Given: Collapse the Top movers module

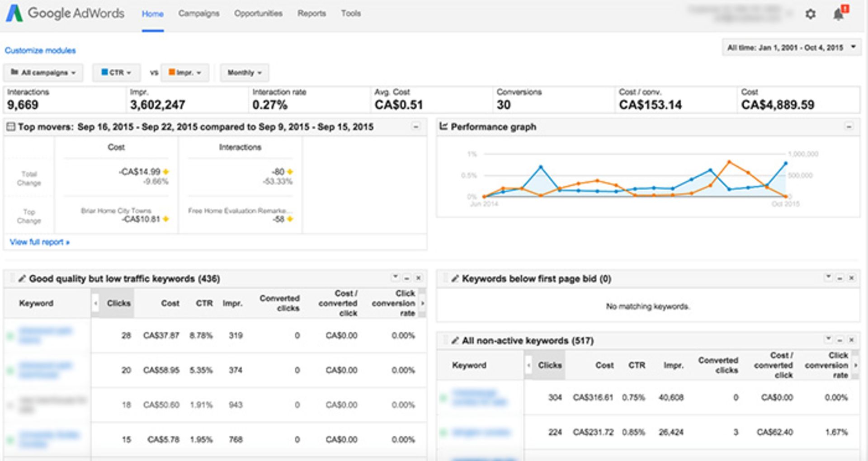Looking at the screenshot, I should coord(415,127).
